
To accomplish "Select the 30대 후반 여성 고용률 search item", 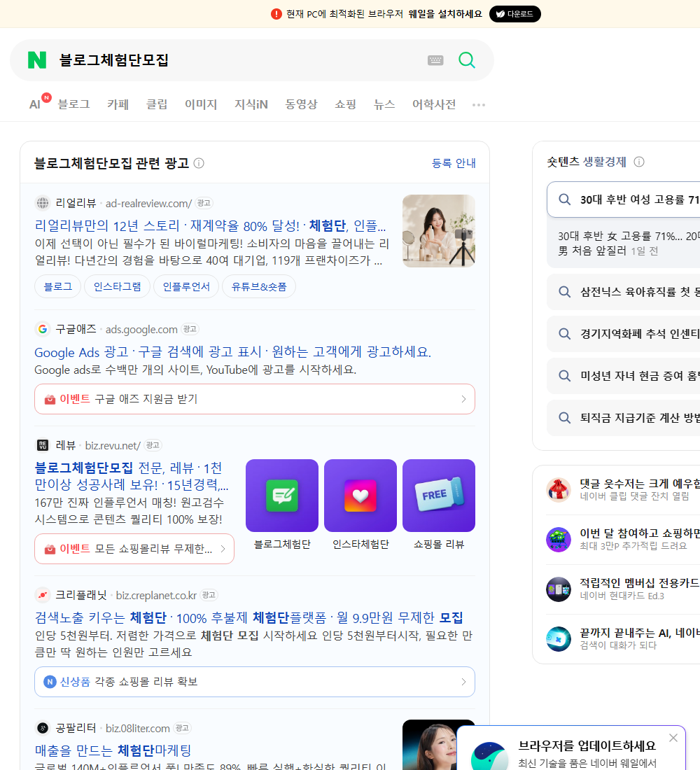I will (624, 199).
